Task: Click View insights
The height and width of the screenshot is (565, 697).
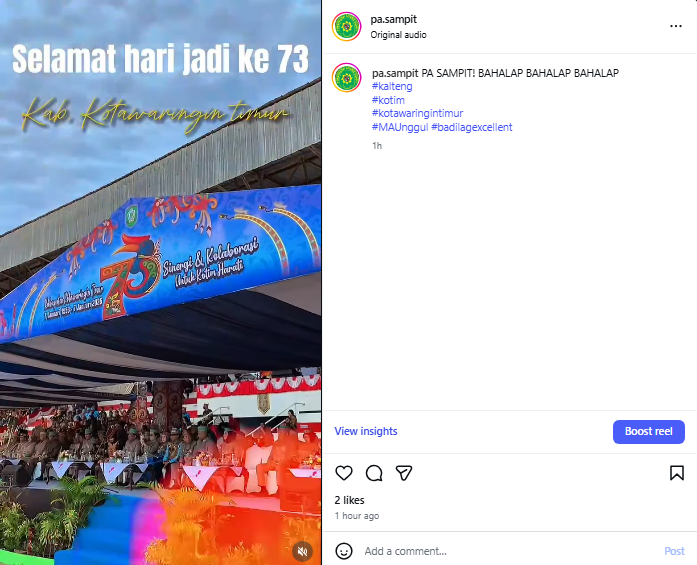Action: [x=366, y=431]
